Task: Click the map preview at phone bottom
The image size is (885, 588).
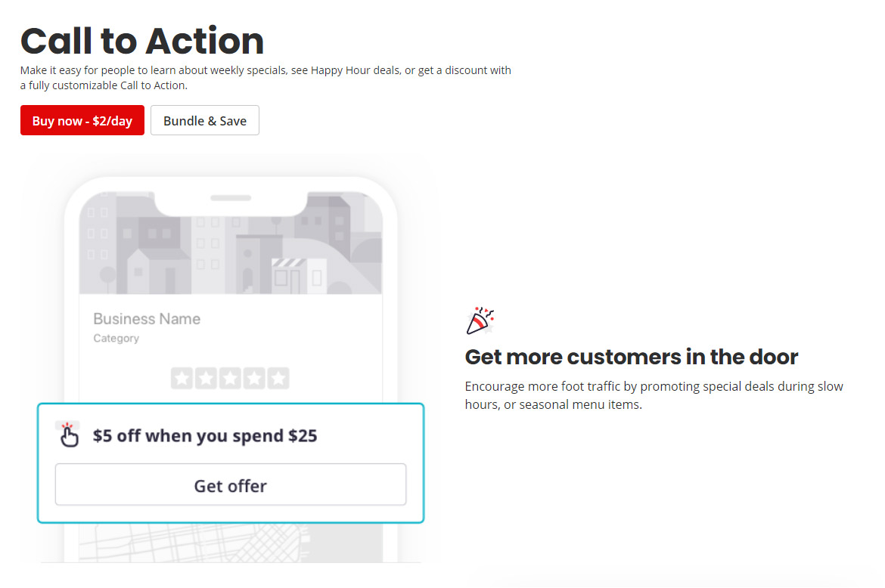Action: click(231, 543)
